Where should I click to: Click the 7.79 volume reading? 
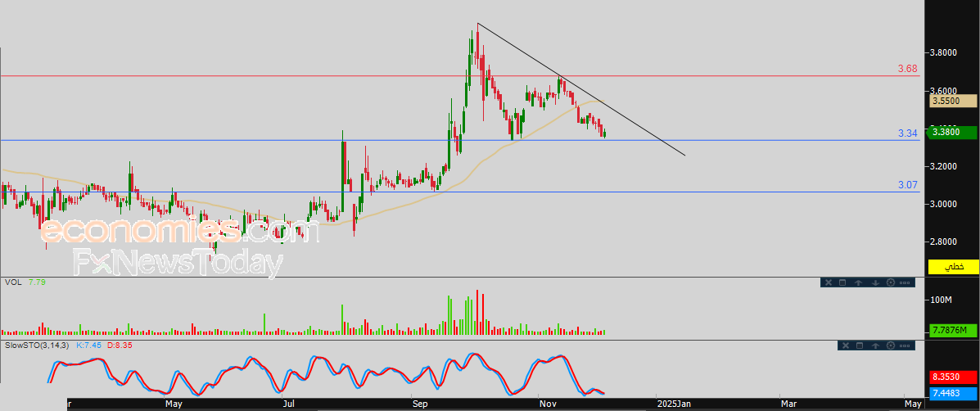pos(38,282)
